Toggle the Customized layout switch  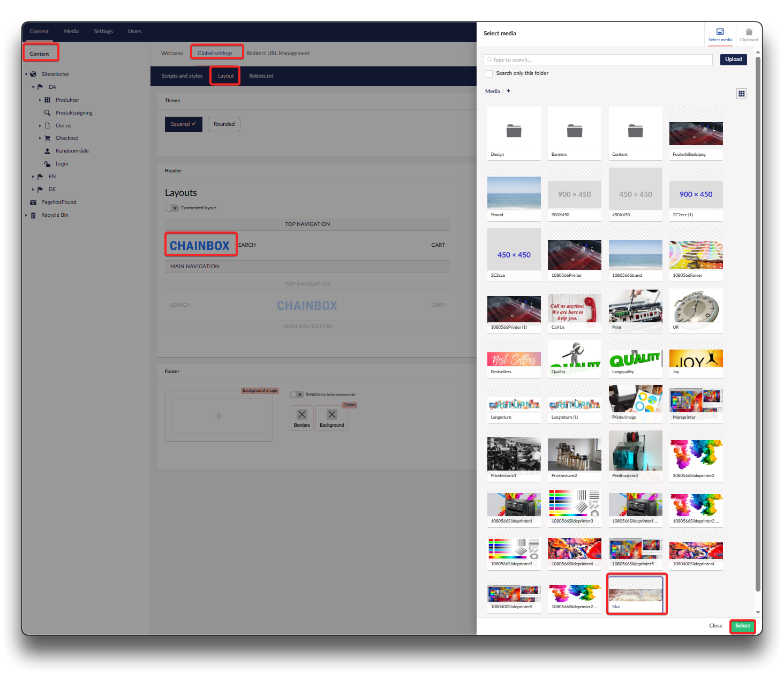[171, 208]
